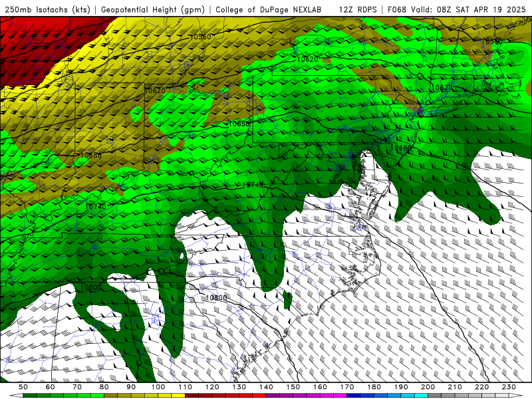Click the 'College of DuPage NEXLAB' label
Screen dimensions: 532x399
tap(268, 9)
